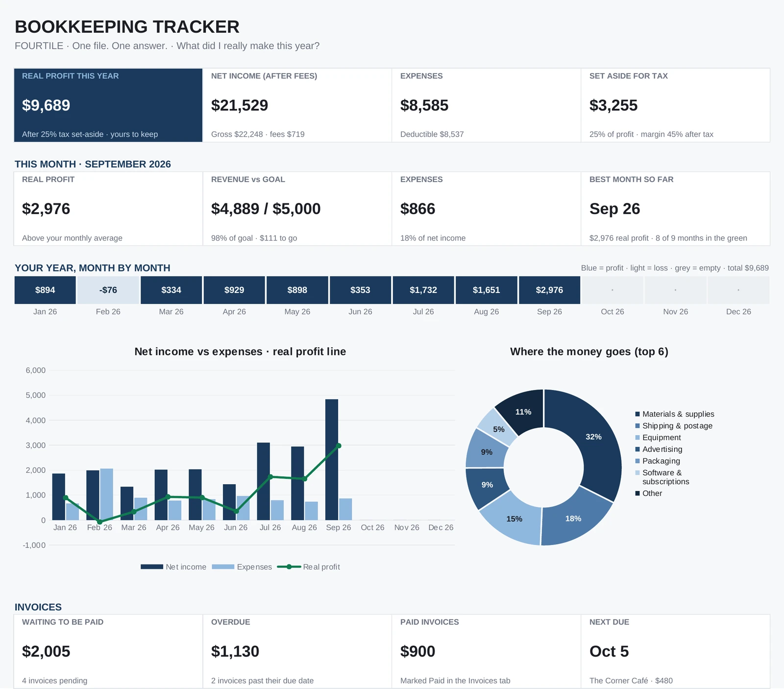The image size is (784, 689).
Task: Click the Packaging legend entry
Action: click(658, 461)
